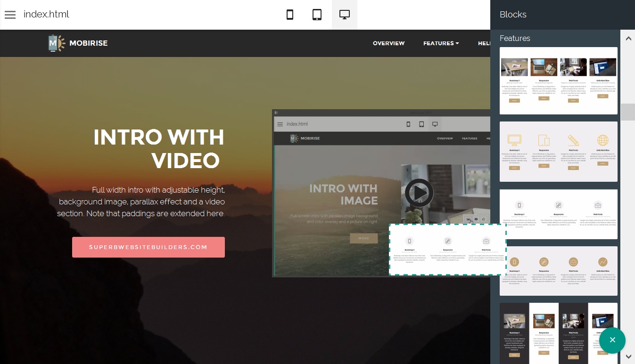Open the hamburger menu
This screenshot has width=635, height=364.
click(x=10, y=15)
